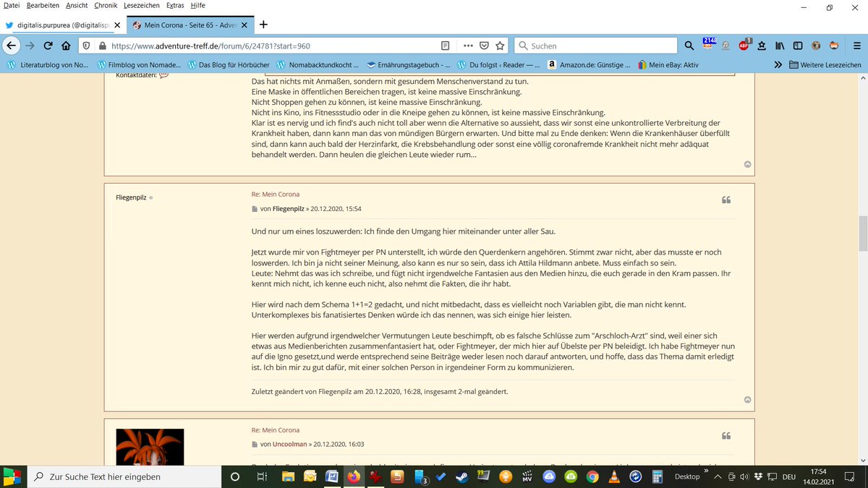The image size is (868, 488).
Task: Open Ernährungstagebuch bookmark
Action: point(409,64)
